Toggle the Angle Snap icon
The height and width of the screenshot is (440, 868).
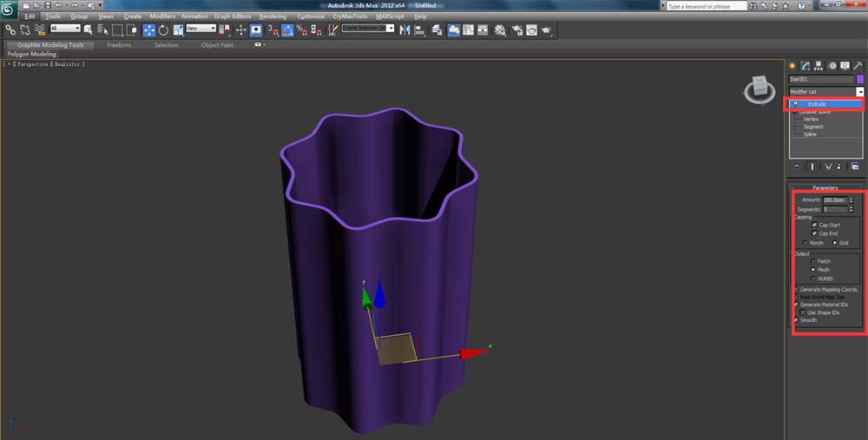[286, 30]
